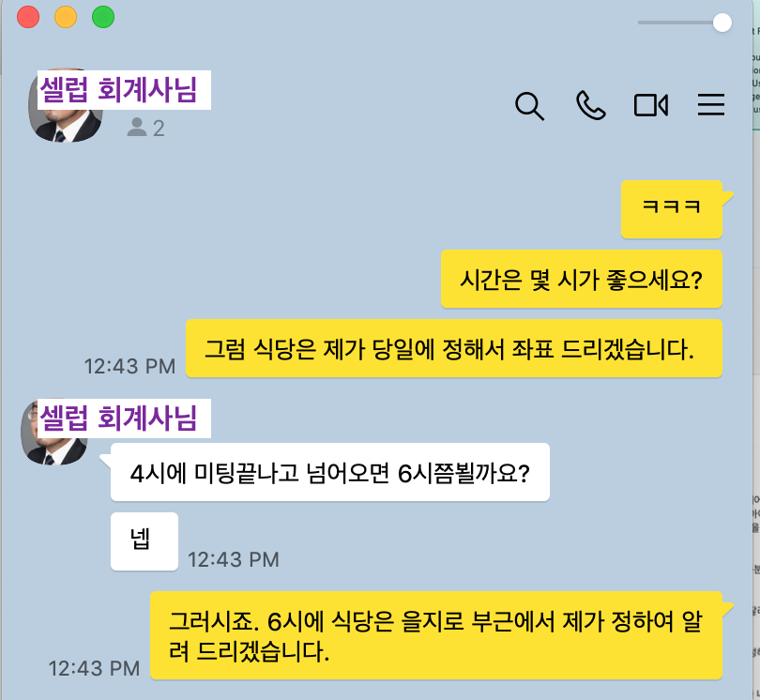
Task: Select the 넵 reply bubble
Action: [144, 541]
